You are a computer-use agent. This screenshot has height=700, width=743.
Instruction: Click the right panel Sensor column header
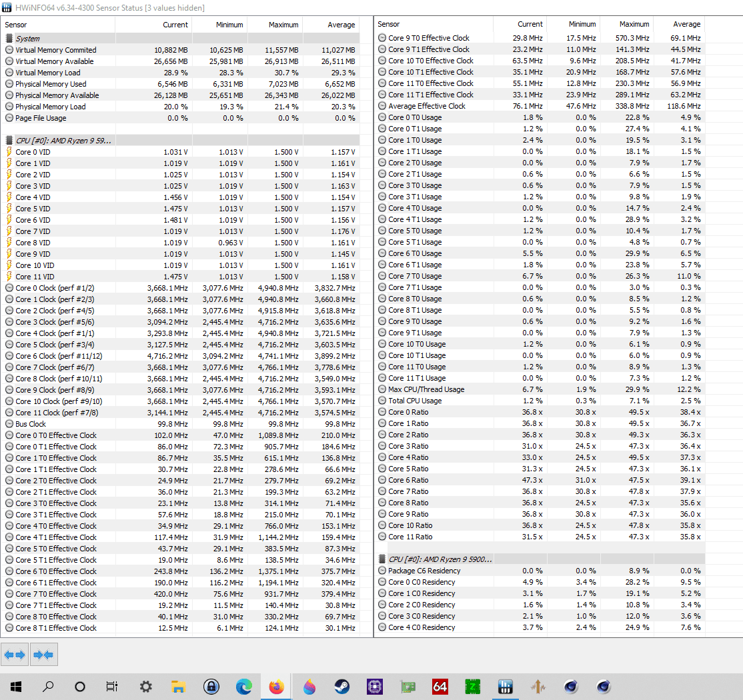434,24
